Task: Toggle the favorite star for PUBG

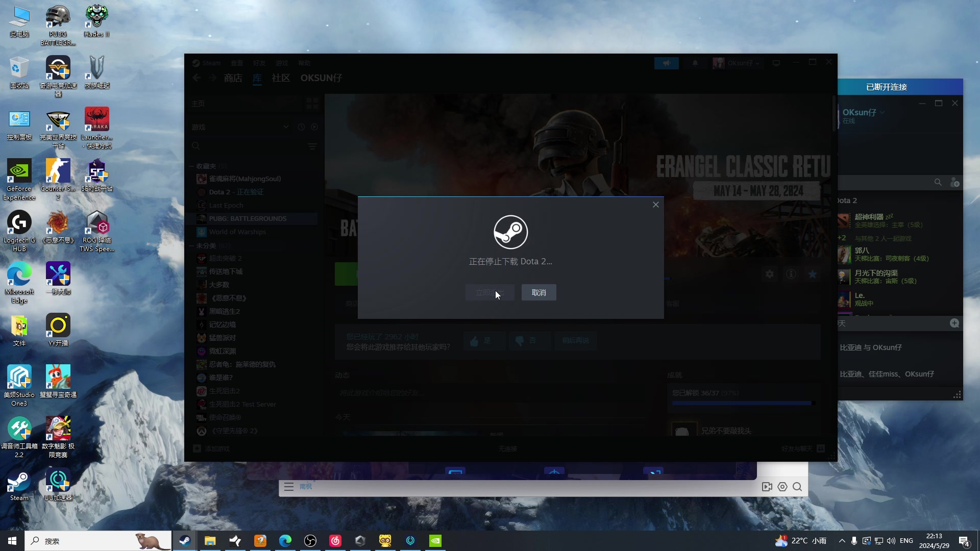Action: click(813, 274)
